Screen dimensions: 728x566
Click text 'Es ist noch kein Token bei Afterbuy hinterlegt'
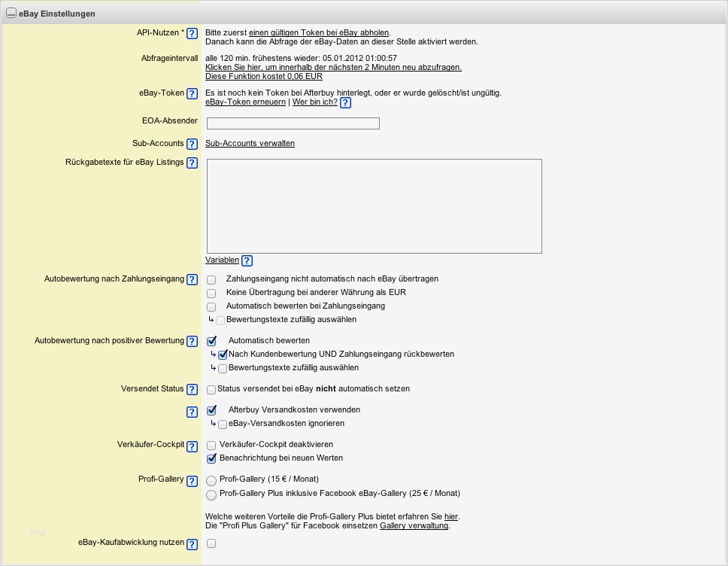(x=289, y=93)
